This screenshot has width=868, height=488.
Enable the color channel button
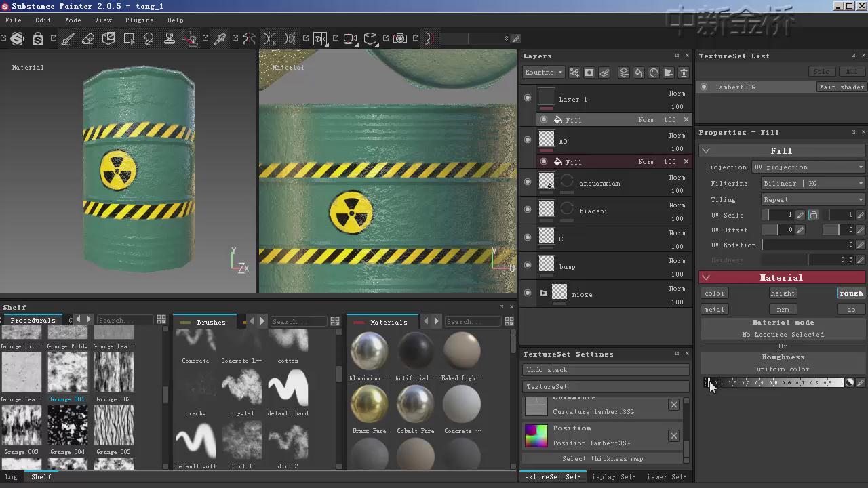point(714,293)
